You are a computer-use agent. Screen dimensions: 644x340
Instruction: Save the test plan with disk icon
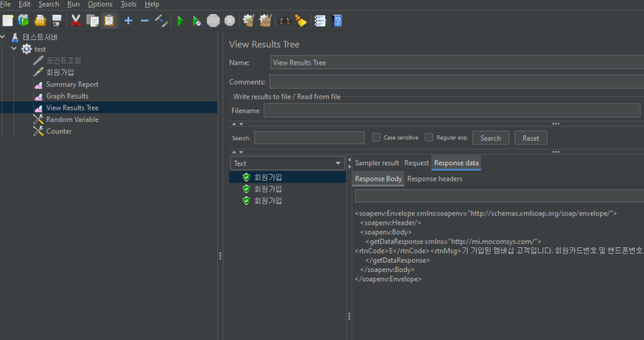coord(57,21)
